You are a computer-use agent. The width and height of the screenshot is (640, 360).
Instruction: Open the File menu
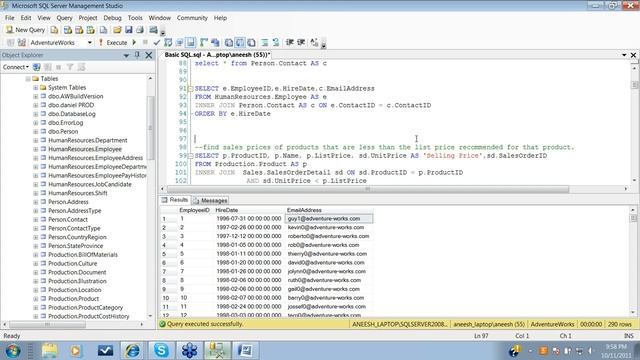[9, 18]
